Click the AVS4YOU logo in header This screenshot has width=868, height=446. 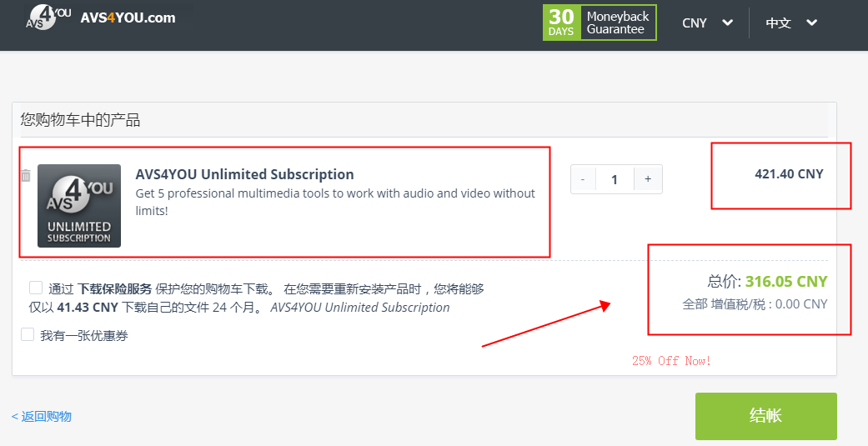[x=48, y=17]
